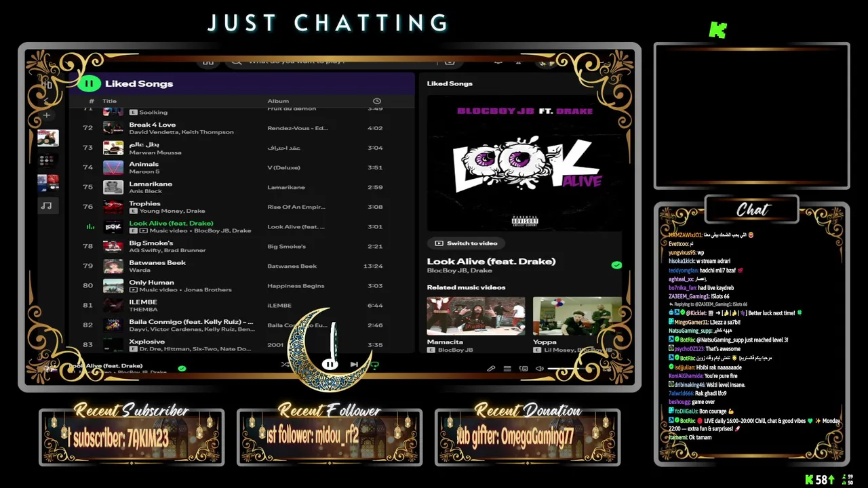
Task: Click the playing equalizer icon beside Look Alive
Action: [91, 227]
